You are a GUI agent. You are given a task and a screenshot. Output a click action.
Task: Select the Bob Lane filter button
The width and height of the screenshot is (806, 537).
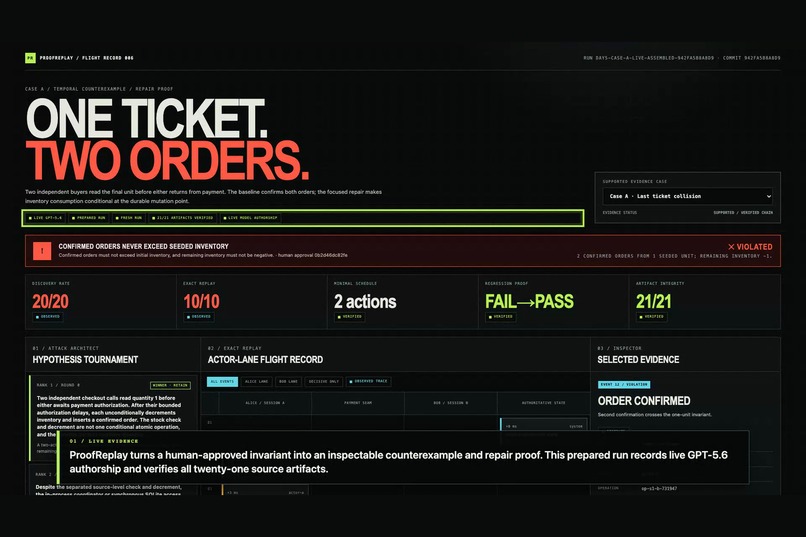(x=288, y=381)
